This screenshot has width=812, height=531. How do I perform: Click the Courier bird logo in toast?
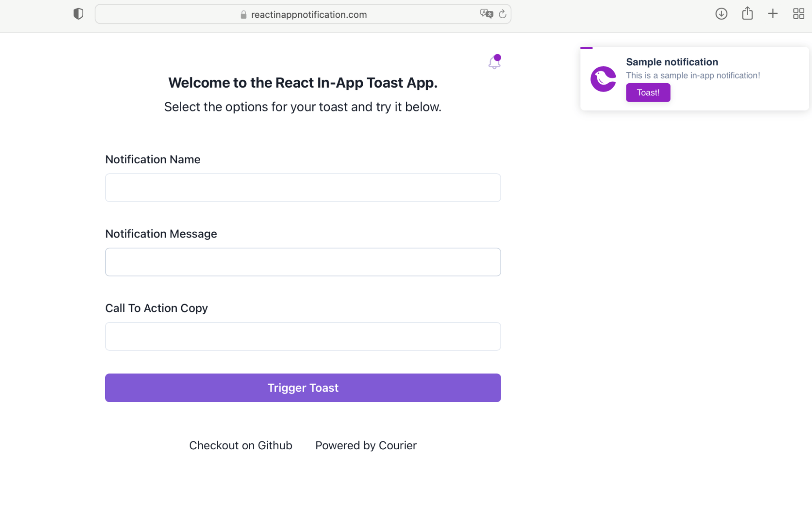603,79
